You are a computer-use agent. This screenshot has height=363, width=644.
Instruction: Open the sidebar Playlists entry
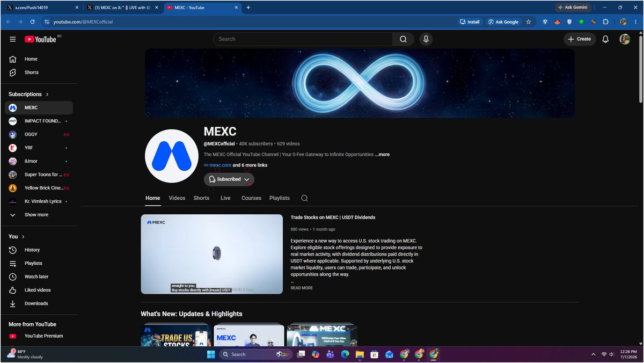(39, 263)
